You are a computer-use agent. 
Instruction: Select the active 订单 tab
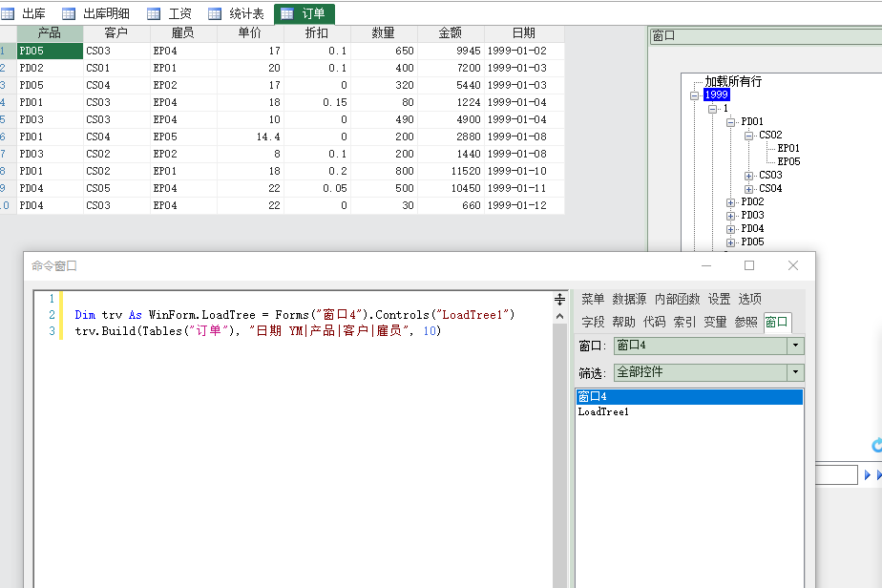pyautogui.click(x=304, y=13)
